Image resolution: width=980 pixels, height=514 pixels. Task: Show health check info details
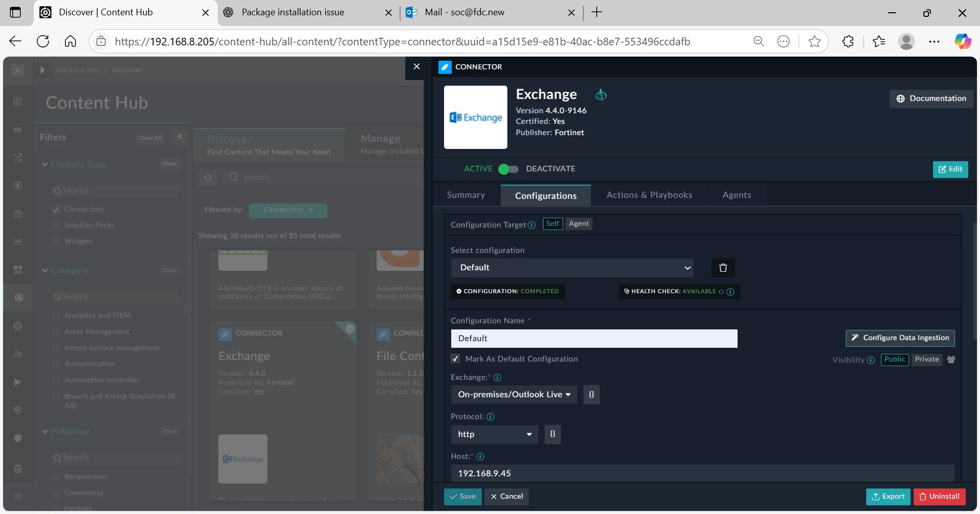tap(730, 292)
